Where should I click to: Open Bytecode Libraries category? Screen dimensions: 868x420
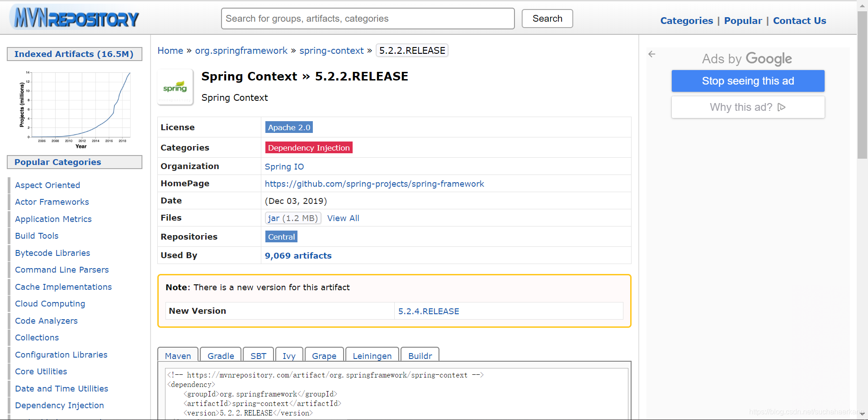(x=52, y=253)
